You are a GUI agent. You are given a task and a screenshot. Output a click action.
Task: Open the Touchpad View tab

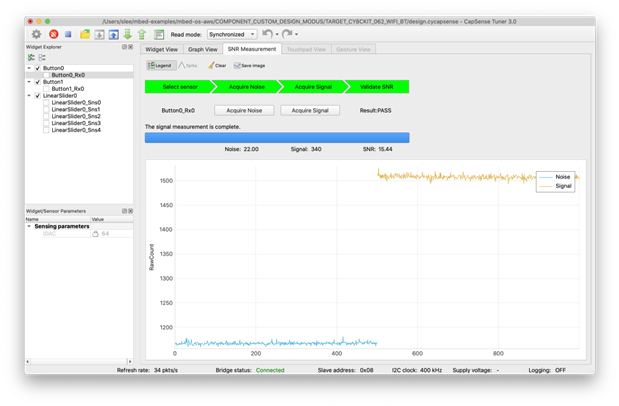click(306, 49)
